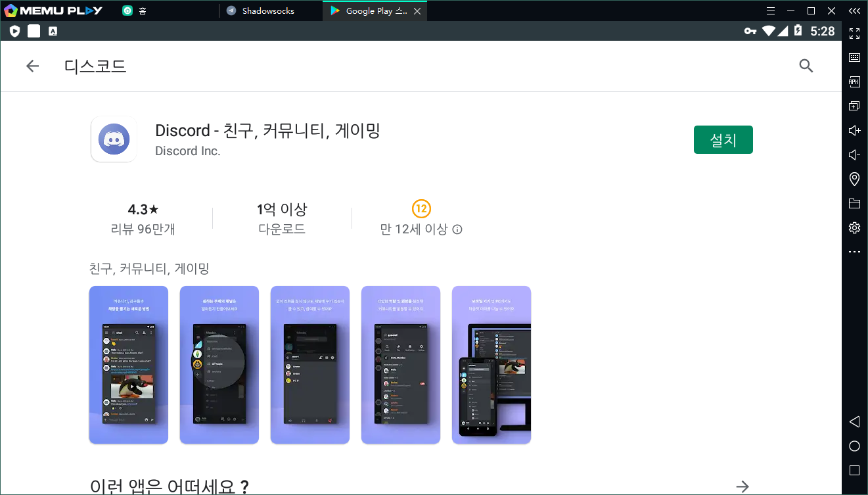Click the green 설치 install button
Screen dimensions: 868x495
(723, 140)
